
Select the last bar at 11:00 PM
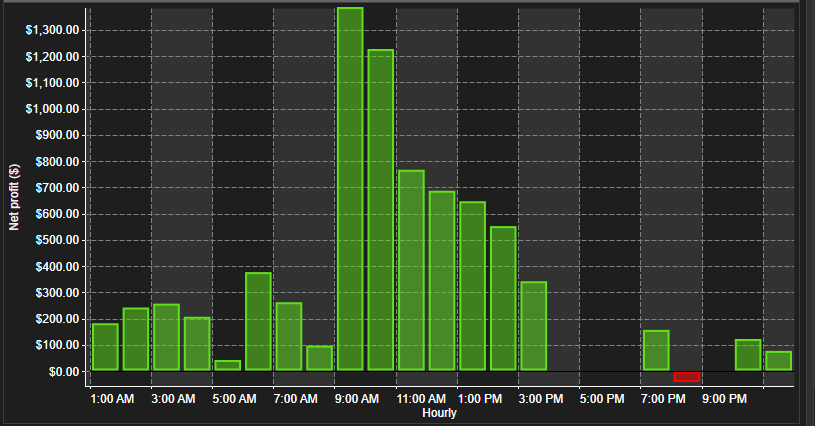pyautogui.click(x=779, y=361)
